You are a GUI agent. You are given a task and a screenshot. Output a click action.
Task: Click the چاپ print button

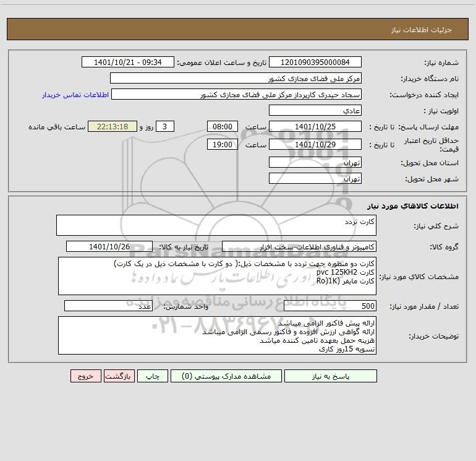(153, 376)
